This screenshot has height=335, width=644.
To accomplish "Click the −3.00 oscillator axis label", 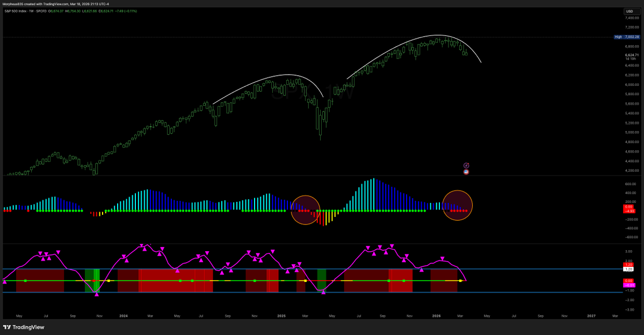I will pyautogui.click(x=629, y=310).
